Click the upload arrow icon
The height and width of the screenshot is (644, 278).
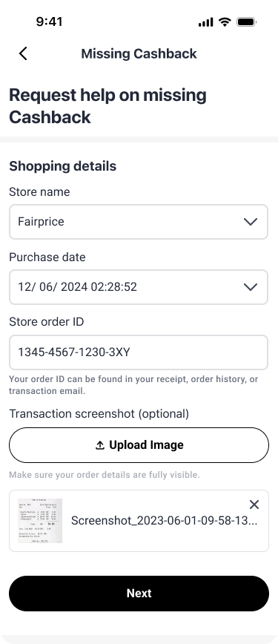pos(100,445)
